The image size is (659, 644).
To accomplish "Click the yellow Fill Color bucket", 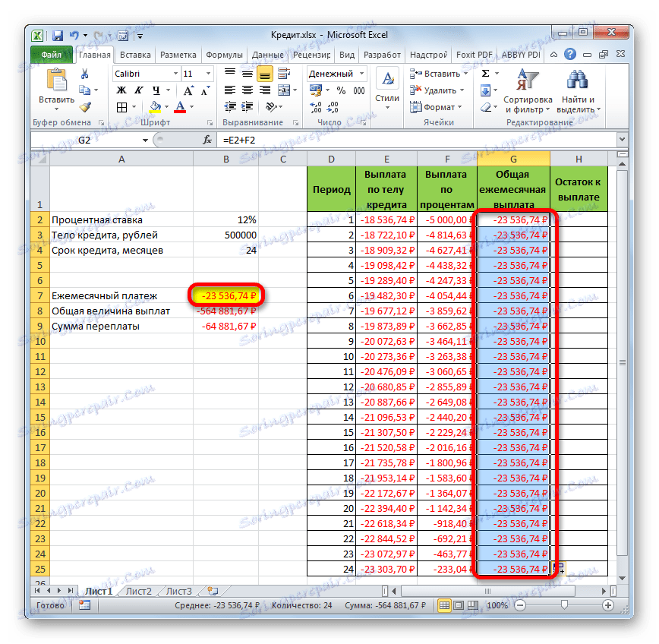I will coord(155,107).
